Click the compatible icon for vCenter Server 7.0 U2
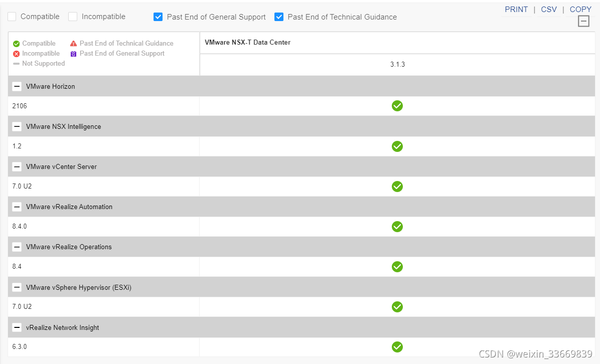The height and width of the screenshot is (364, 600). [397, 187]
